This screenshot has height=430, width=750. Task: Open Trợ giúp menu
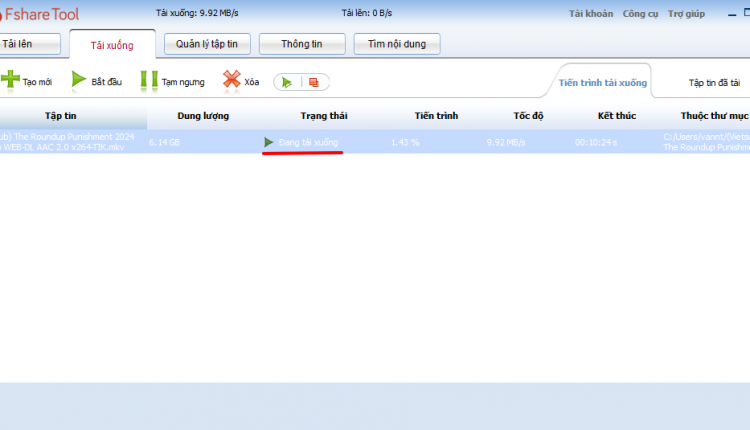coord(686,14)
